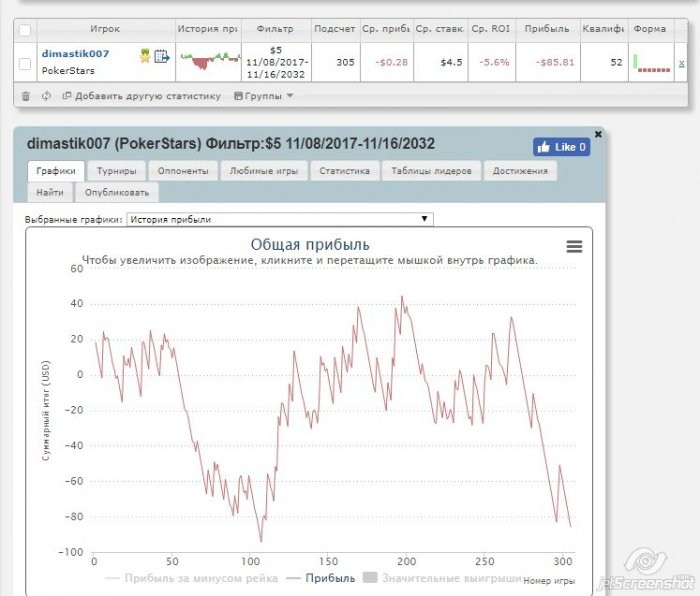Check the dimastik007 row checkbox

[x=25, y=63]
